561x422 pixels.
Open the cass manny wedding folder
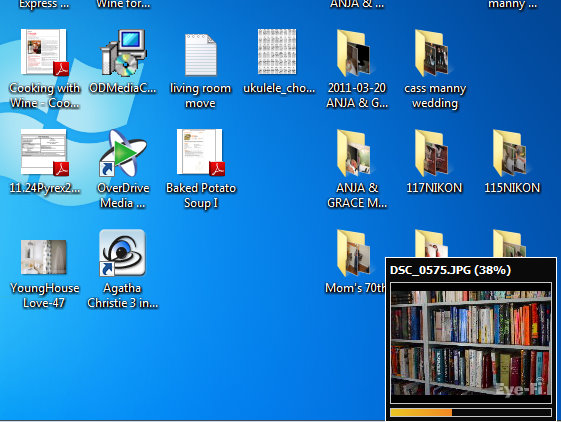[432, 53]
